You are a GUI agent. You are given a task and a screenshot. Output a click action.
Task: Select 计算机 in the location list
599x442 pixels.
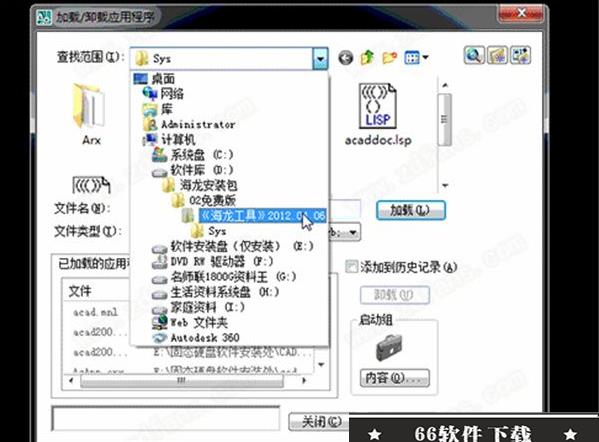click(x=170, y=139)
